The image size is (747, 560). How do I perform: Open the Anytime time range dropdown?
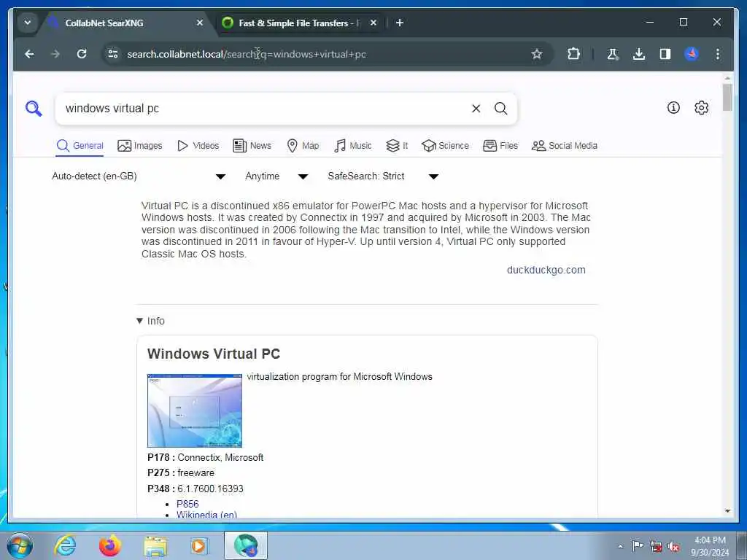point(276,176)
